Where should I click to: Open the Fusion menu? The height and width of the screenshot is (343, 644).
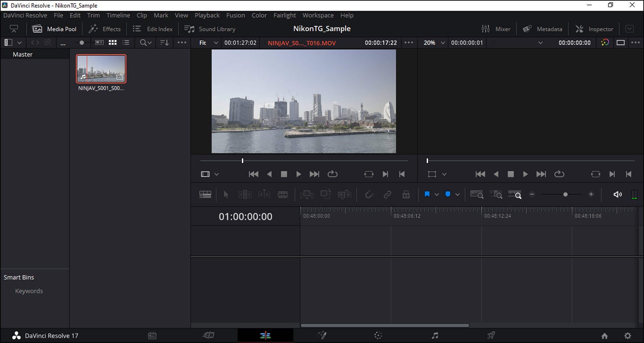(235, 15)
